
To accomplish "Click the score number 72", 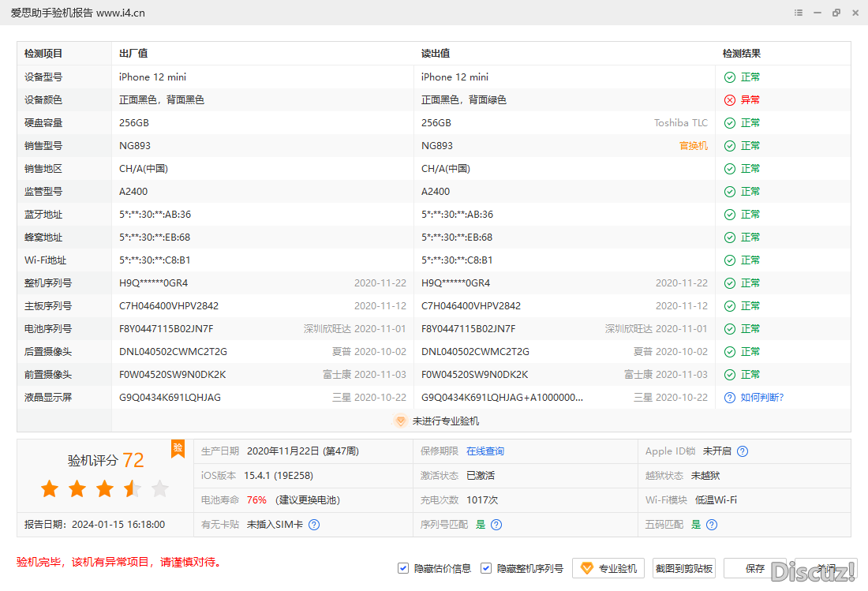I will (133, 460).
